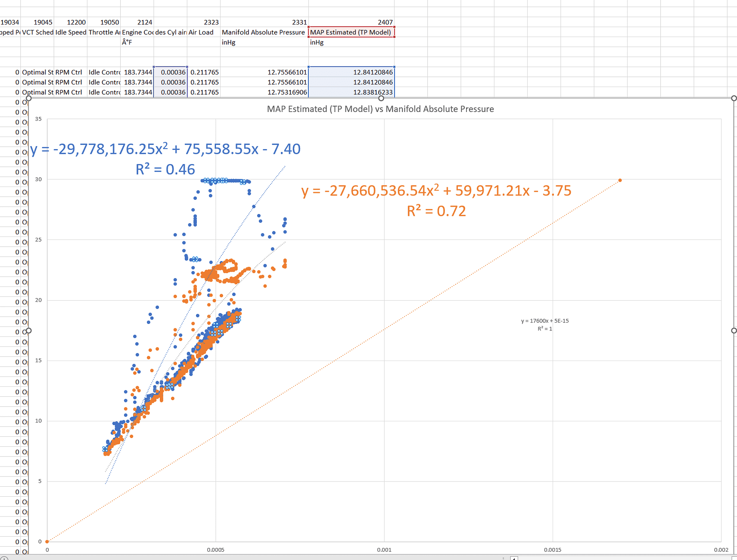This screenshot has height=560, width=737.
Task: Click the Air Load header cell
Action: click(204, 32)
